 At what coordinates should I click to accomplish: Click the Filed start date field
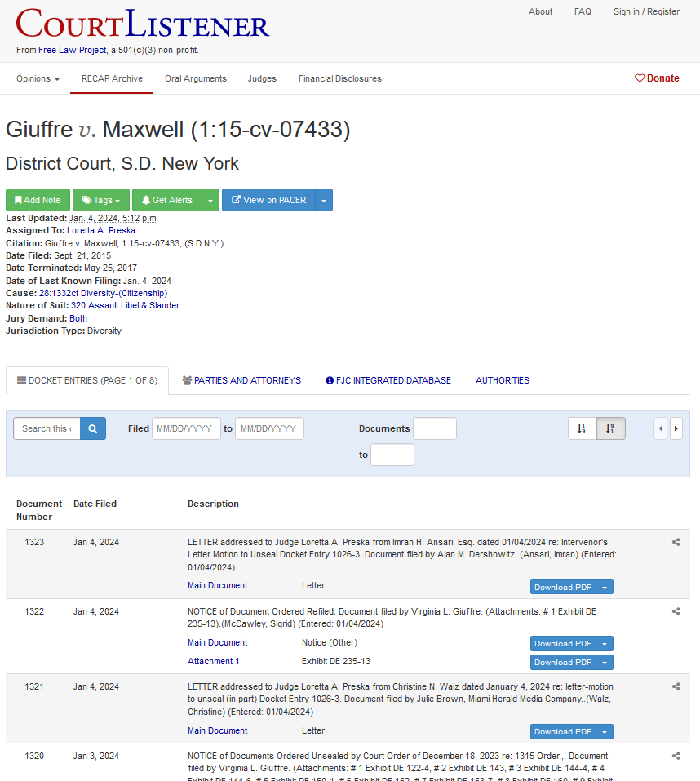pos(186,428)
